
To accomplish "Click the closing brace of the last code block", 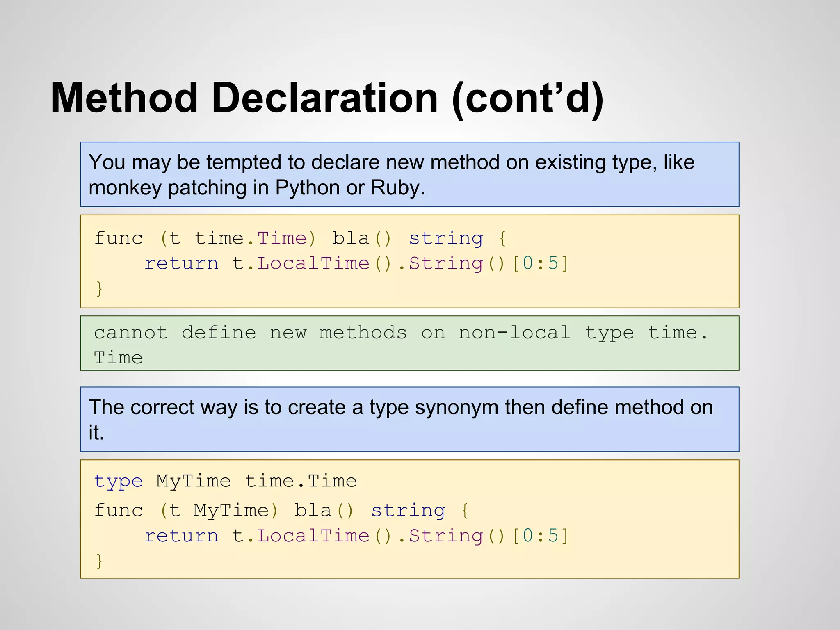I will (x=99, y=561).
